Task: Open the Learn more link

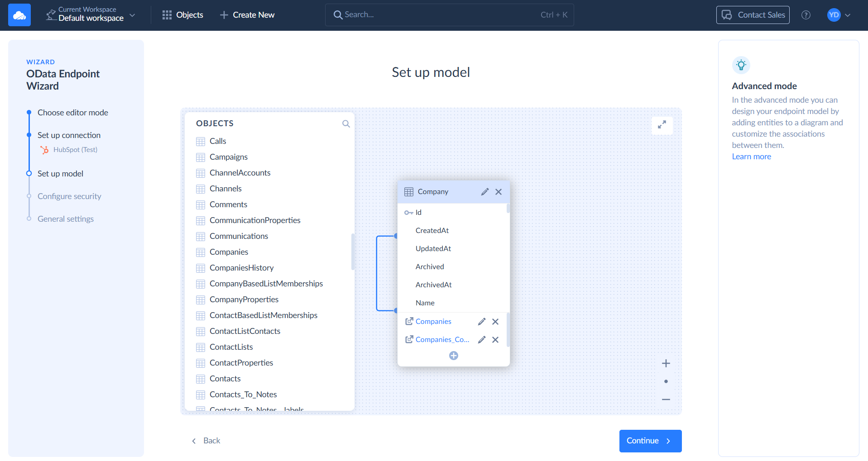Action: 751,156
